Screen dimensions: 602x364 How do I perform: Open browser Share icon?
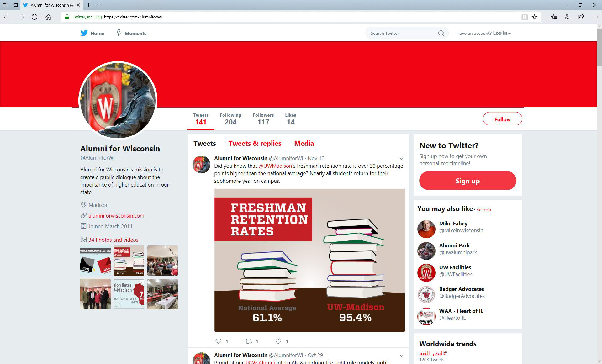(x=581, y=17)
